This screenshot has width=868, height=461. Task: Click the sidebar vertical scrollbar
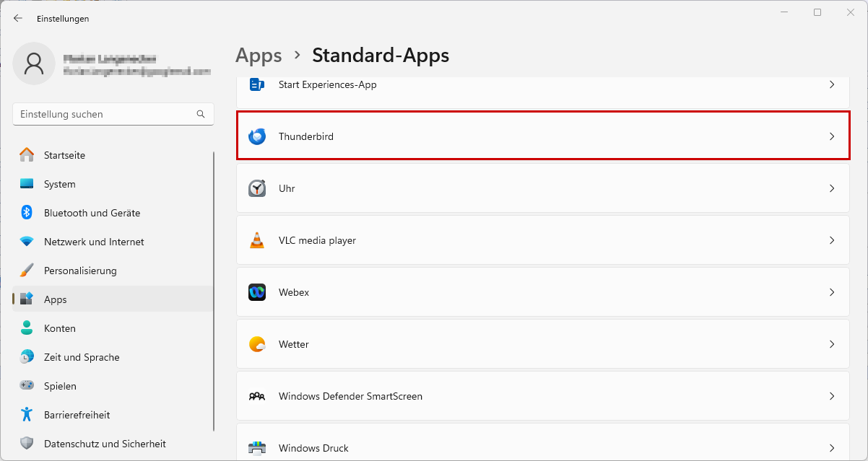click(214, 291)
